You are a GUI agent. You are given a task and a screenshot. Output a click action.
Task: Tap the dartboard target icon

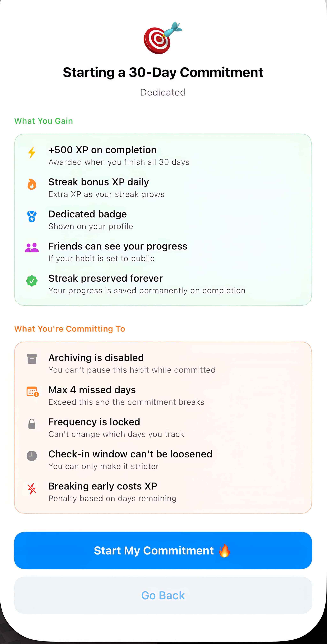[163, 38]
